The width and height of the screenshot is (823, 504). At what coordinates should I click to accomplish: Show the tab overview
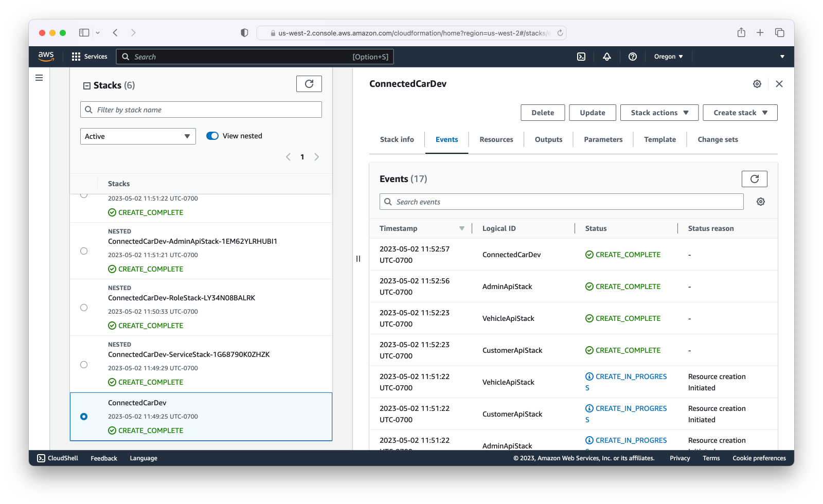(780, 32)
